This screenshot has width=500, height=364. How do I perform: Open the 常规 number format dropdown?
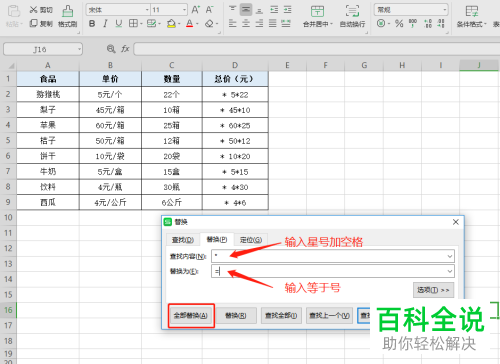[445, 10]
